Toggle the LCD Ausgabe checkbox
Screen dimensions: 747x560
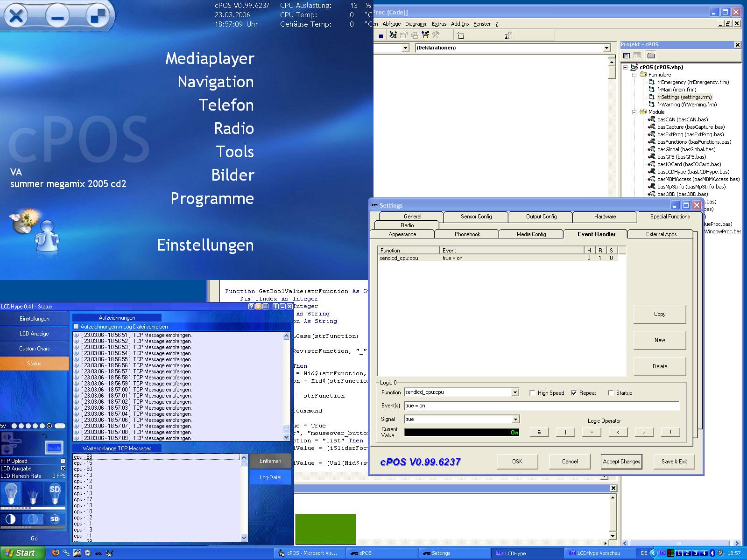[x=63, y=468]
